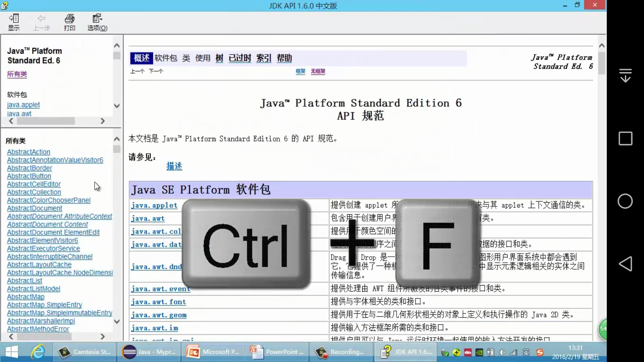Screen dimensions: 644x362
Task: Select the 概述 (Overview) navigation tab
Action: click(x=142, y=58)
